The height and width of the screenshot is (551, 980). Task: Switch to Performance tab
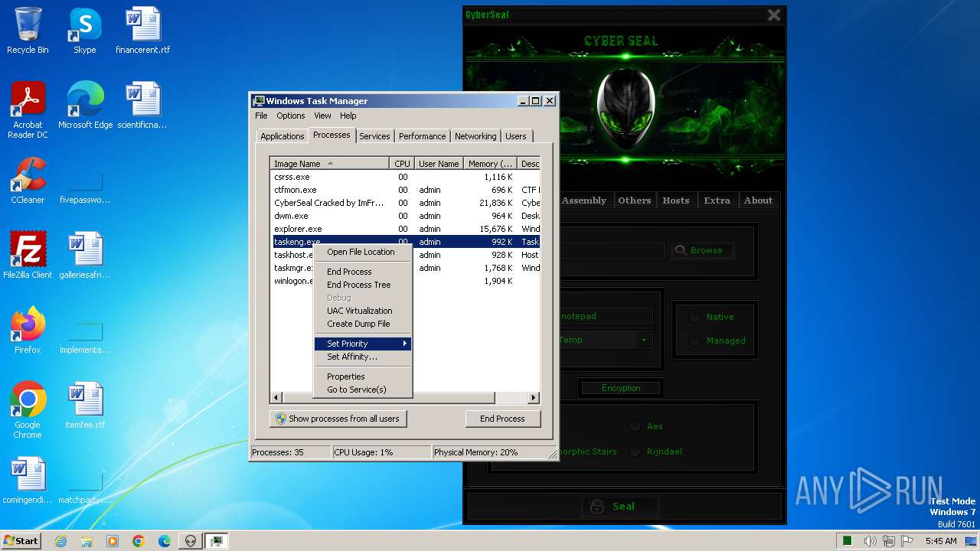422,136
